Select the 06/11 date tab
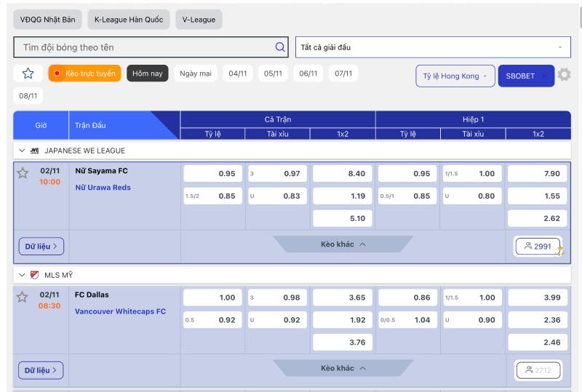The image size is (582, 392). click(x=308, y=73)
